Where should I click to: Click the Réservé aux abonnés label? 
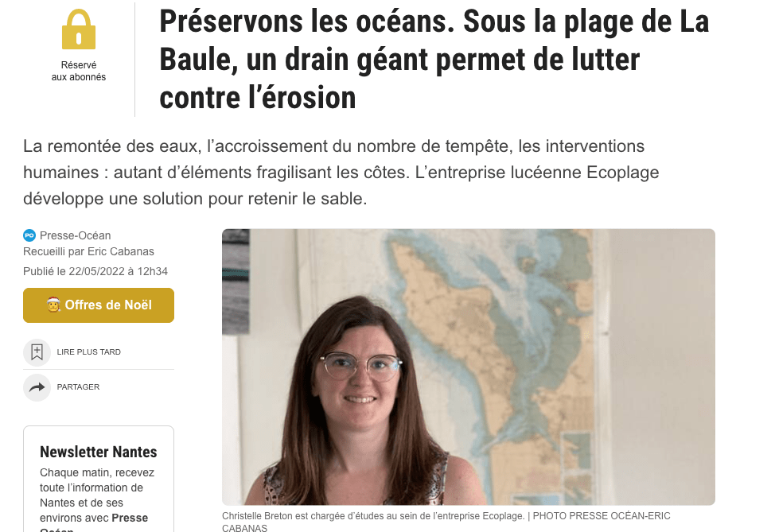79,71
